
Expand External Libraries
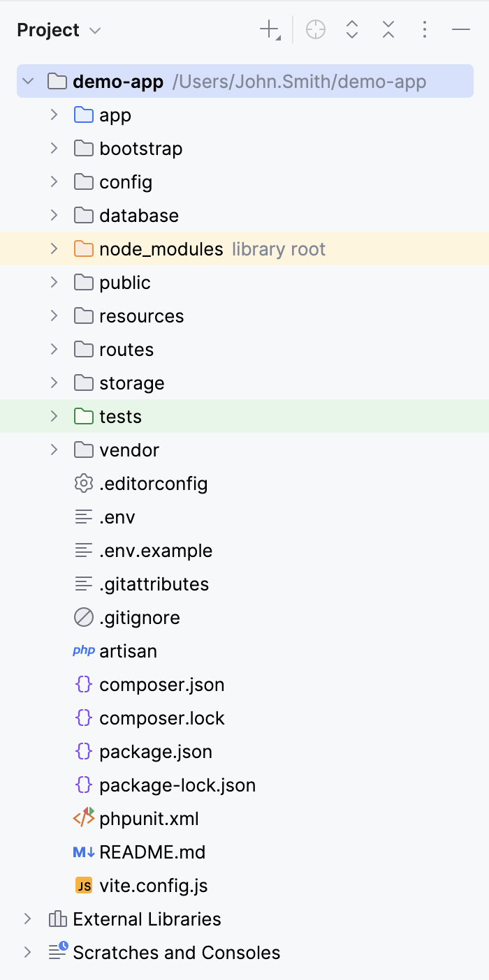[x=27, y=919]
